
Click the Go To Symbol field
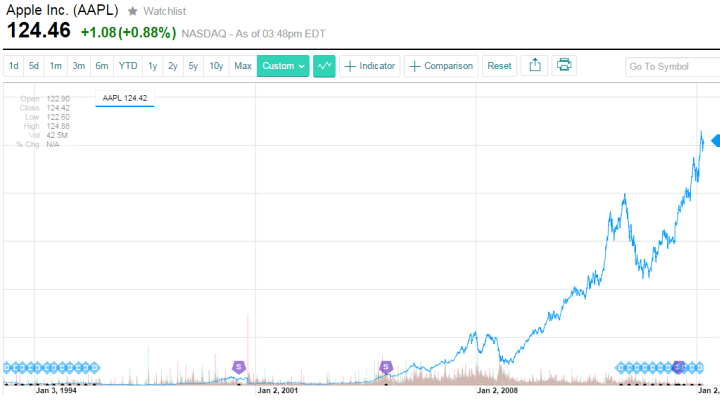click(x=672, y=67)
